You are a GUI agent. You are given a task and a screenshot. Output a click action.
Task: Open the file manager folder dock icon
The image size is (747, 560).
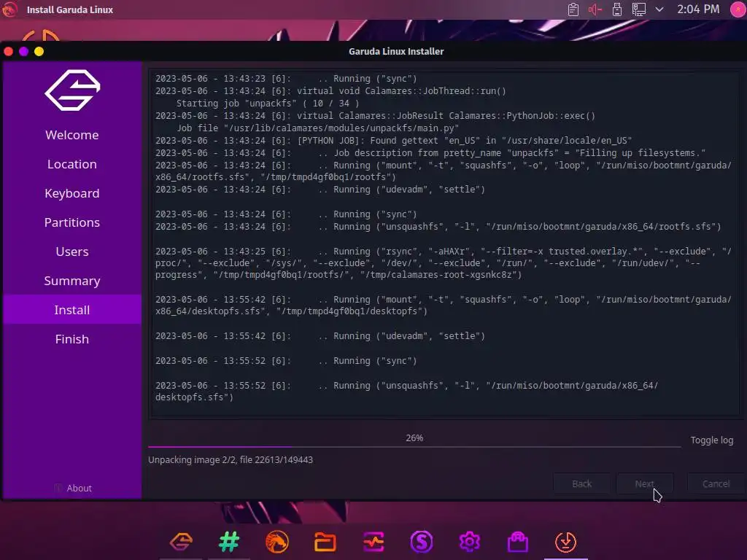pos(325,542)
